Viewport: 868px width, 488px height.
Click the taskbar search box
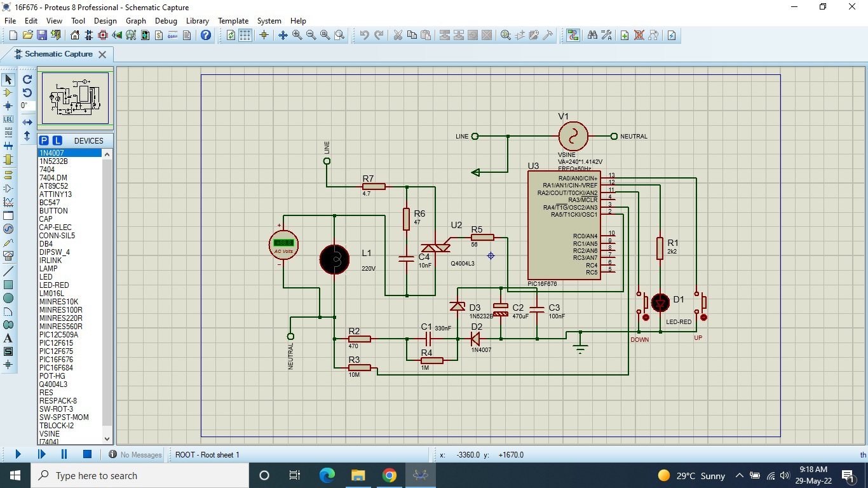(x=140, y=475)
